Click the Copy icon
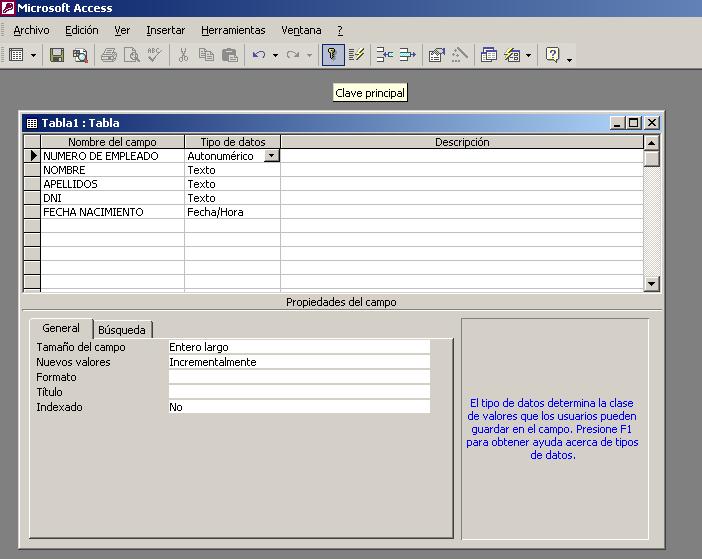Screen dimensions: 702x559 [206, 55]
